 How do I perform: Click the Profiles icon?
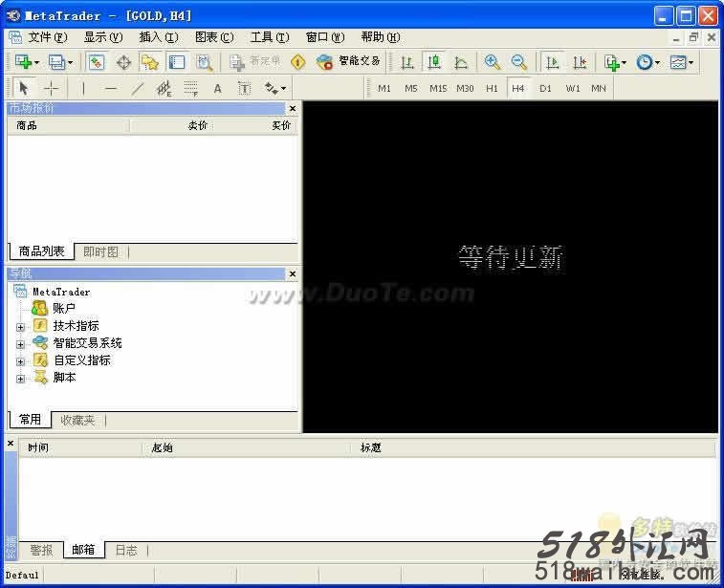56,62
